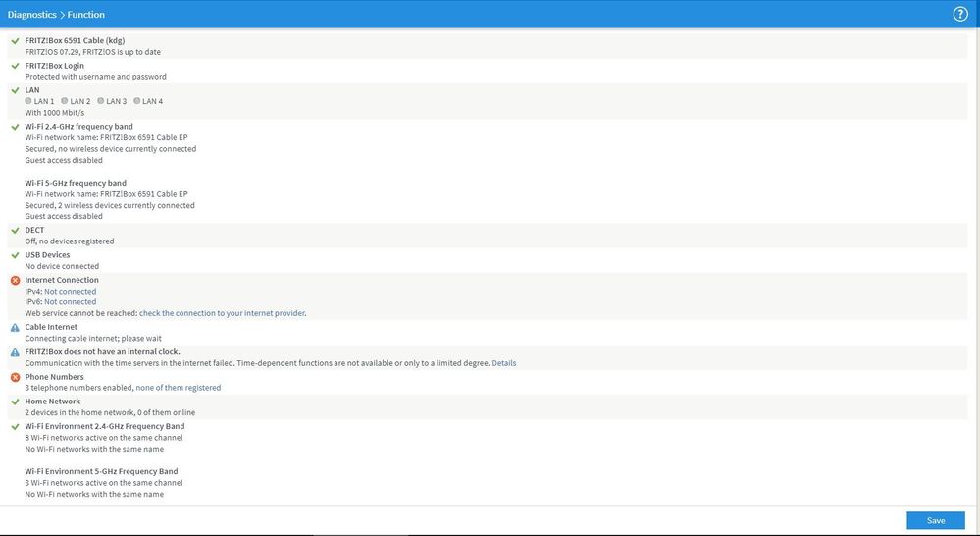Open the Details link for time servers
The width and height of the screenshot is (980, 536).
(x=504, y=363)
